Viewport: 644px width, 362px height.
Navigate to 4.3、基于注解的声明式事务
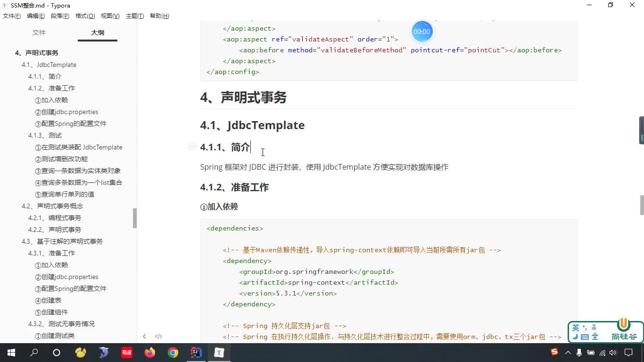pyautogui.click(x=62, y=241)
